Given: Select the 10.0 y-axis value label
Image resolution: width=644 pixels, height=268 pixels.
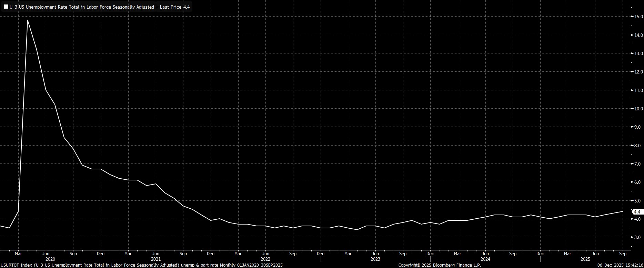Looking at the screenshot, I should pyautogui.click(x=638, y=109).
